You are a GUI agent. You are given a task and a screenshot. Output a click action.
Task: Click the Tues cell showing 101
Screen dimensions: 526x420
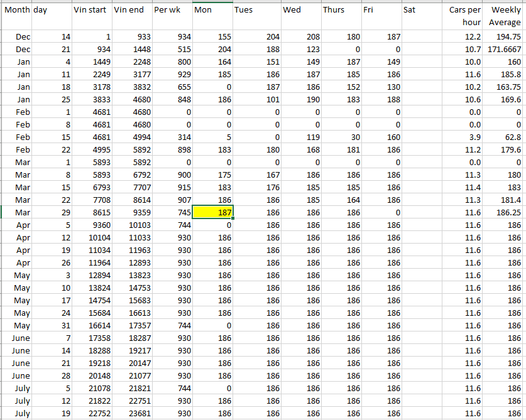point(256,100)
